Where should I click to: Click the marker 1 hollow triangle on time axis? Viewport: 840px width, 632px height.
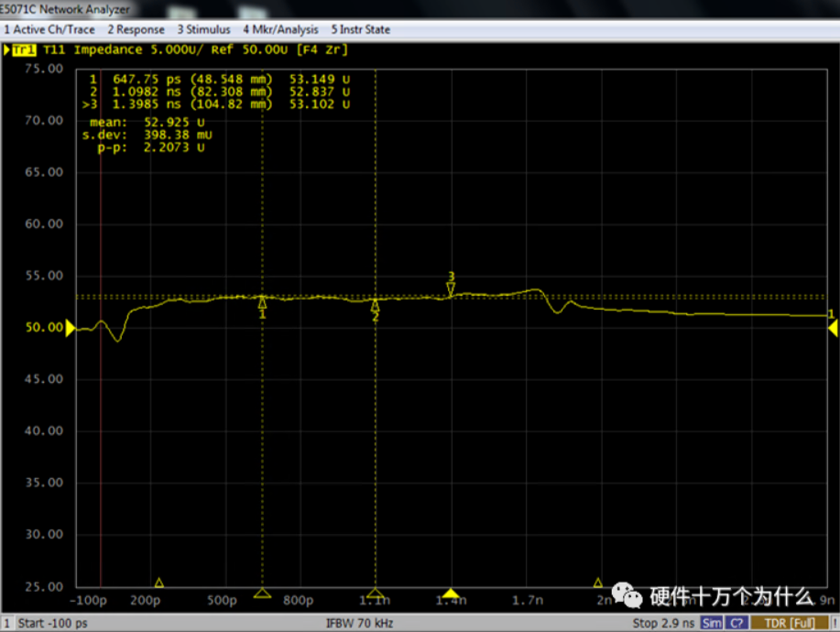pos(262,594)
